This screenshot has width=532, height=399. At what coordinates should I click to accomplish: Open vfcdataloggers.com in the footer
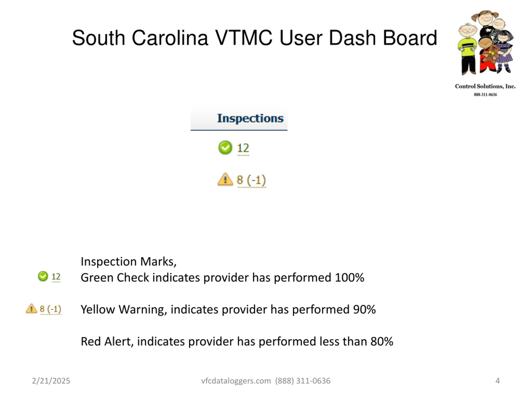pyautogui.click(x=236, y=381)
